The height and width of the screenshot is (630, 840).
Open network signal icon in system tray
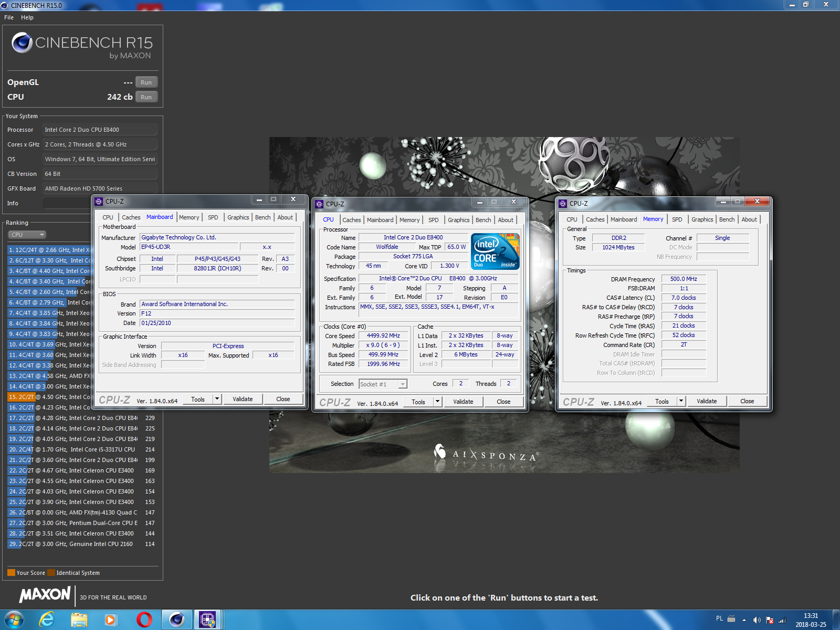click(x=782, y=620)
